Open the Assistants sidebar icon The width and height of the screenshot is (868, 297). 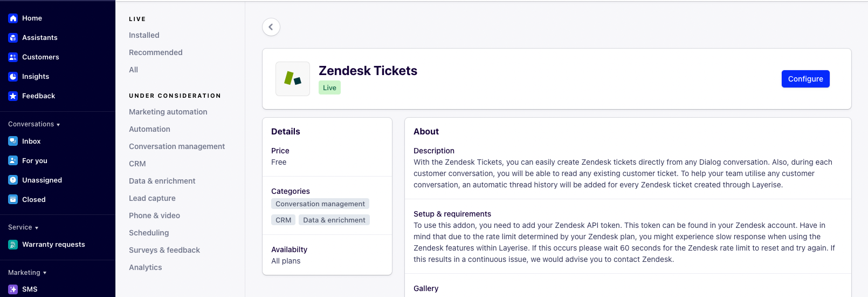13,38
